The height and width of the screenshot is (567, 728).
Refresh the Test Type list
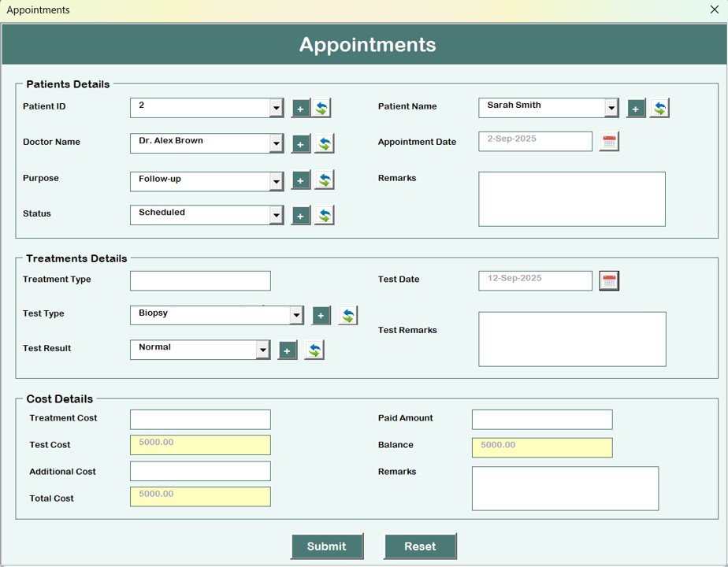click(347, 316)
